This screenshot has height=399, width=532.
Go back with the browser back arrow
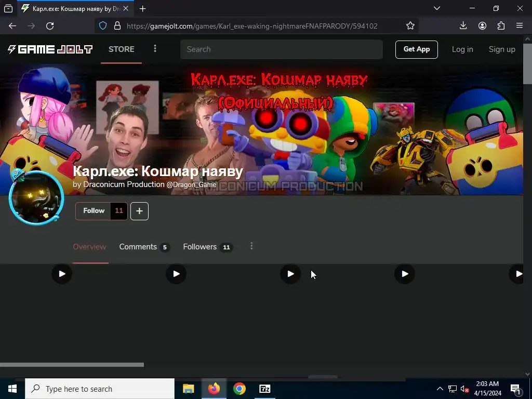[x=12, y=26]
